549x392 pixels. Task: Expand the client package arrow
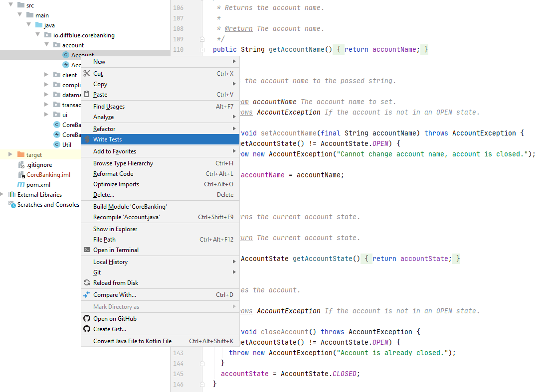click(x=46, y=75)
